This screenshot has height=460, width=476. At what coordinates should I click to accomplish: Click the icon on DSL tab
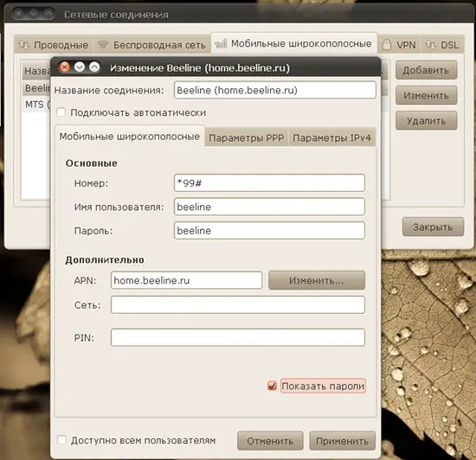click(x=430, y=45)
